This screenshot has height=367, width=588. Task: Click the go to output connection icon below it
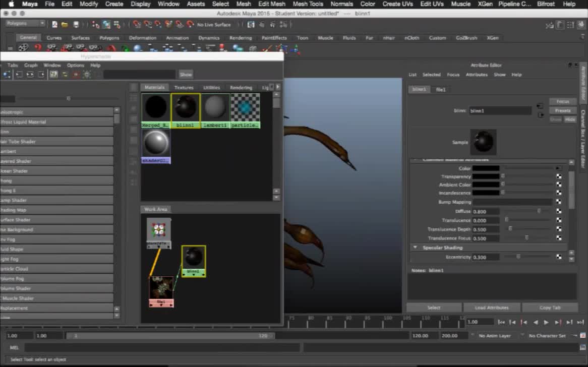(540, 115)
